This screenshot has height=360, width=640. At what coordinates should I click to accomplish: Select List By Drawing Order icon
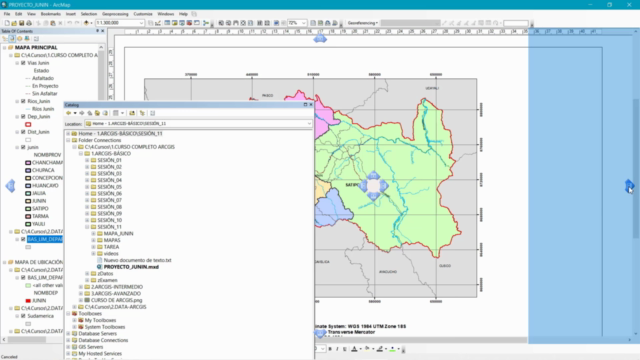point(5,38)
